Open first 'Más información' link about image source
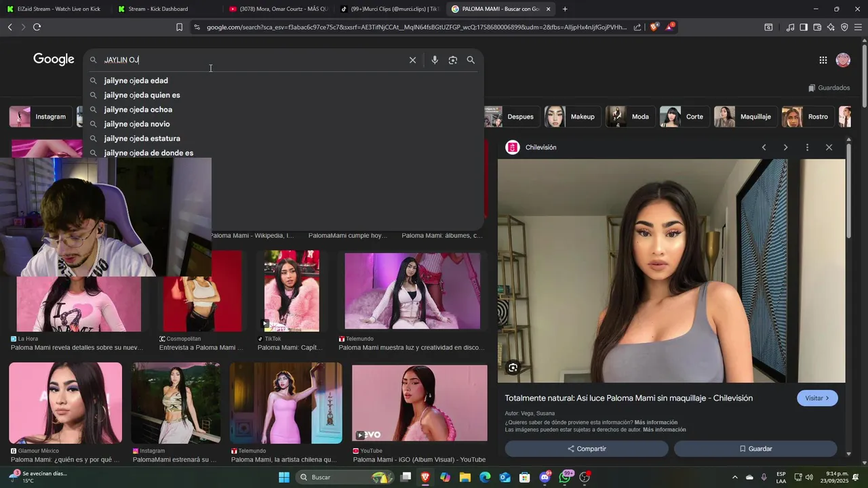The width and height of the screenshot is (868, 488). (656, 422)
